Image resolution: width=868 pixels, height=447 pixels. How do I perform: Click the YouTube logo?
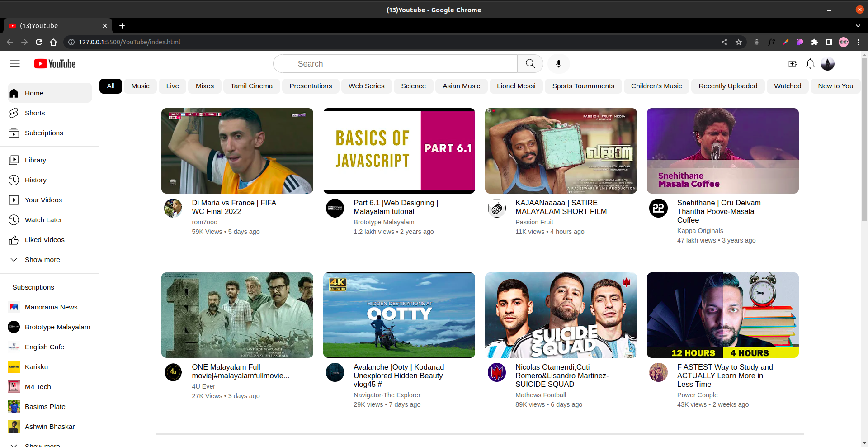pyautogui.click(x=55, y=64)
